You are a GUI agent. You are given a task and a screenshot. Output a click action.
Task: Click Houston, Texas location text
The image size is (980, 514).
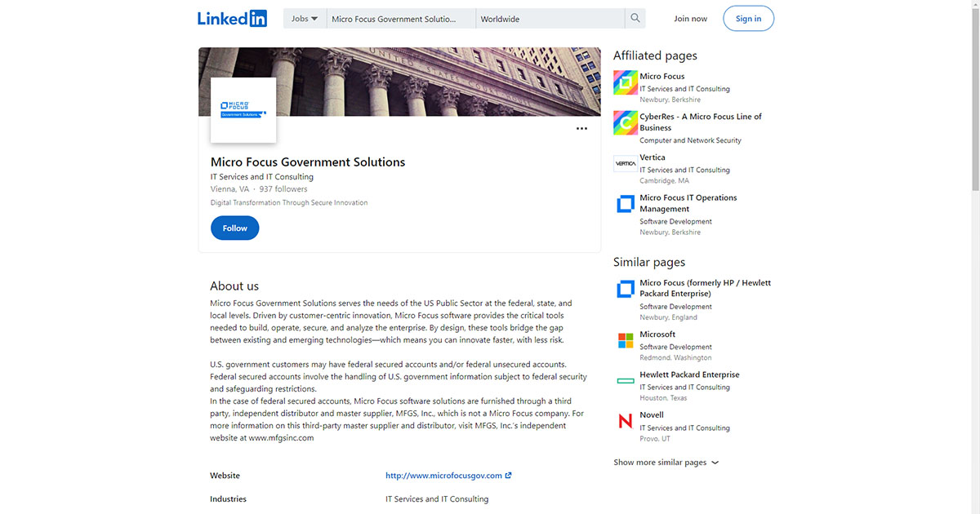(x=663, y=398)
